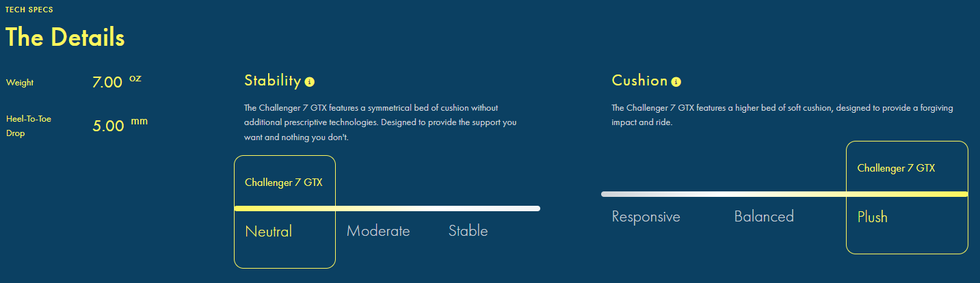
Task: Click the Weight label
Action: (20, 83)
